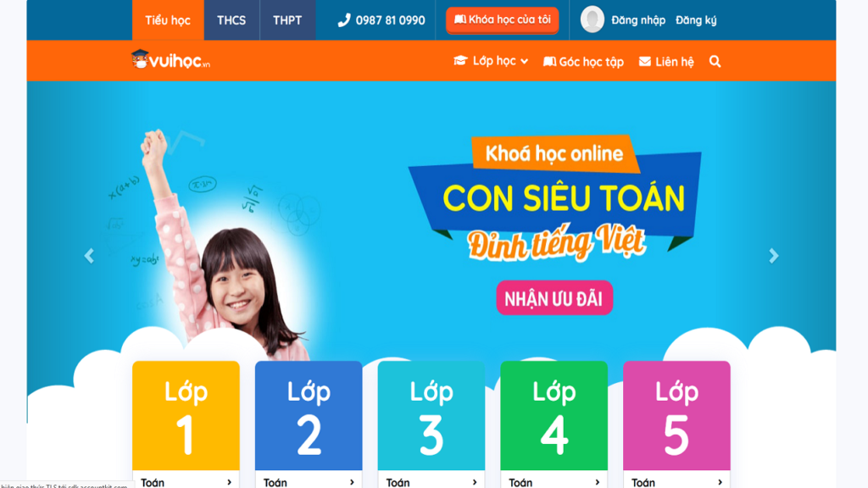Select the Tiểu học tab
This screenshot has width=868, height=488.
(168, 20)
